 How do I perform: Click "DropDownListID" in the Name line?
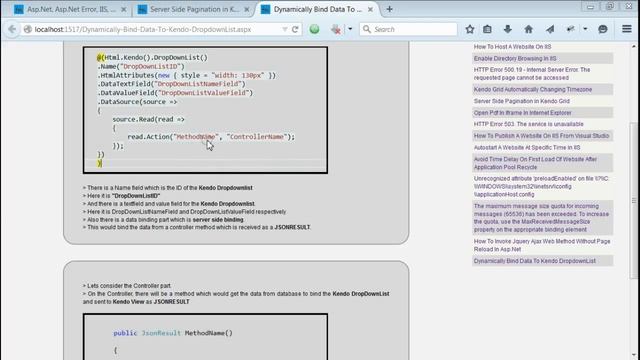[x=153, y=66]
